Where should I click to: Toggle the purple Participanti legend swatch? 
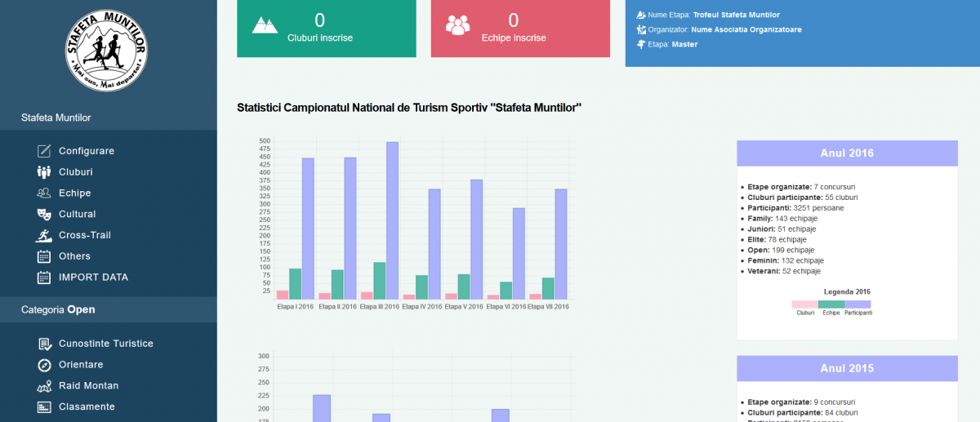point(858,304)
